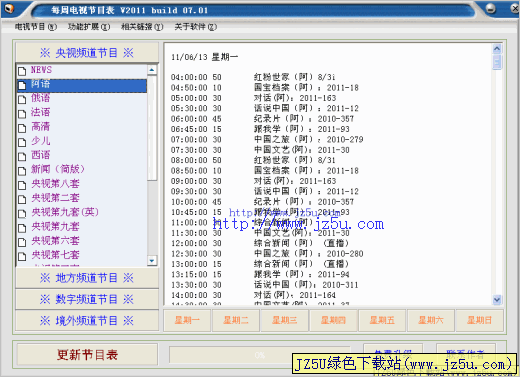Click the page icon beside 央视第二套

22,199
